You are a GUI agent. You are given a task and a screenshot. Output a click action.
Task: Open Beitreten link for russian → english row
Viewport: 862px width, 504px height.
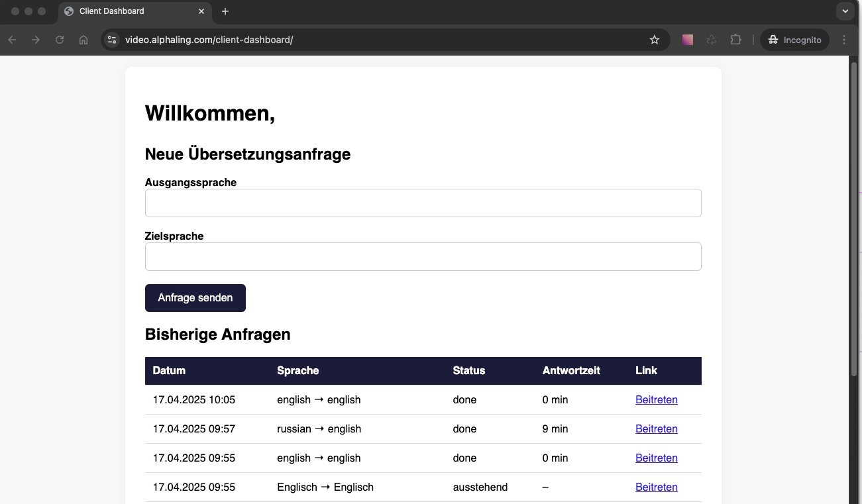click(x=656, y=428)
